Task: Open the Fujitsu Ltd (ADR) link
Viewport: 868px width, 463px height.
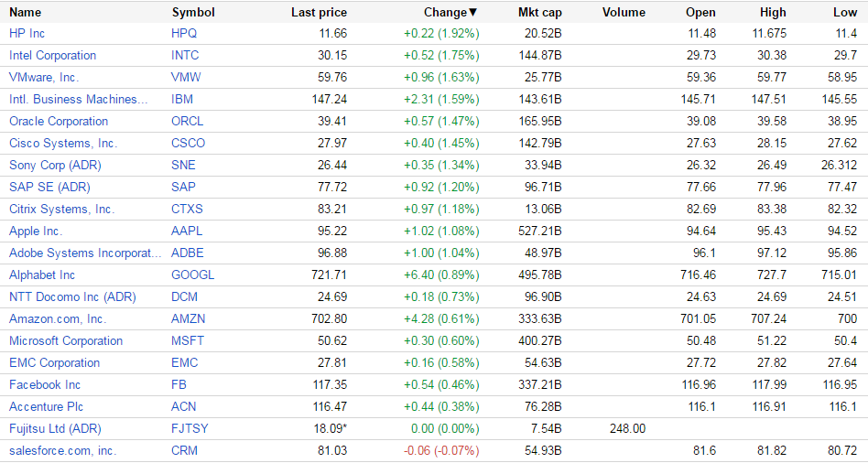Action: pos(55,428)
